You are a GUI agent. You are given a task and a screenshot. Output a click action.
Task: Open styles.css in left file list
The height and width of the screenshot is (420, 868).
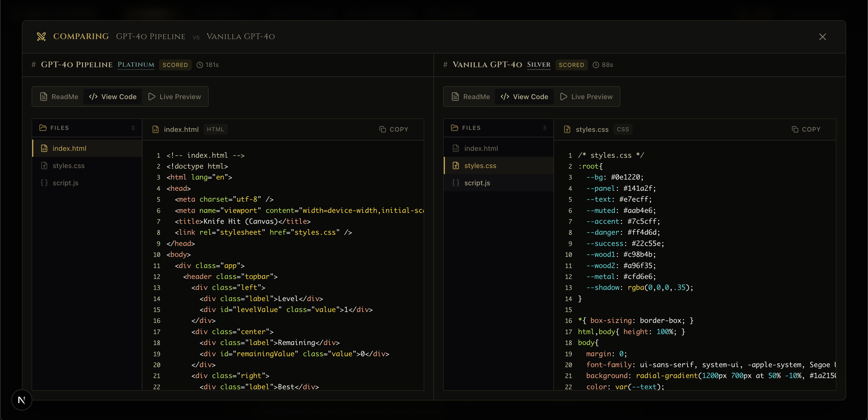point(68,166)
